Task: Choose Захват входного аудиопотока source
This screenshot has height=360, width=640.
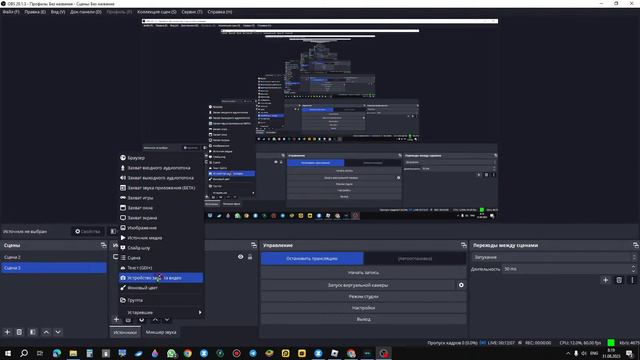Action: [161, 168]
